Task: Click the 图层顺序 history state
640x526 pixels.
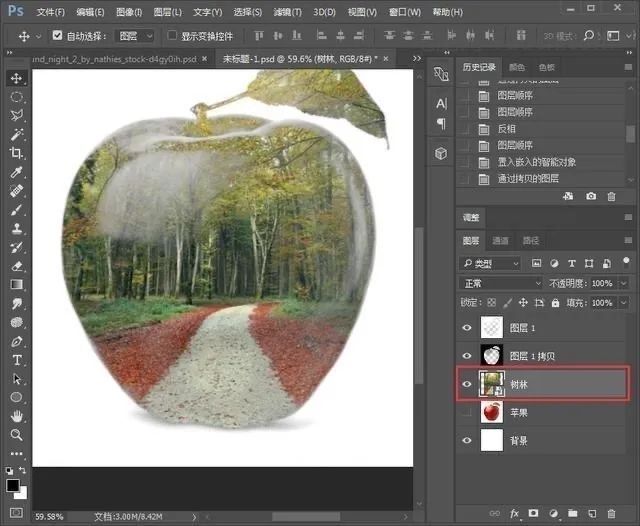Action: coord(515,113)
